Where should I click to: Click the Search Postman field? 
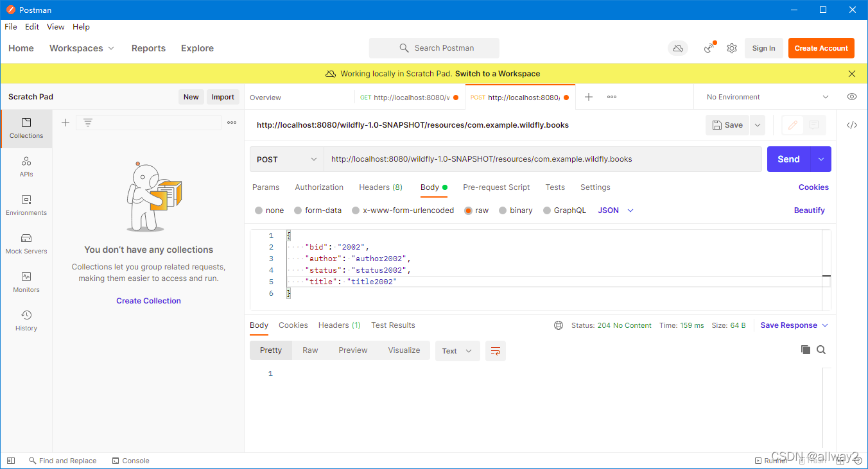(434, 48)
